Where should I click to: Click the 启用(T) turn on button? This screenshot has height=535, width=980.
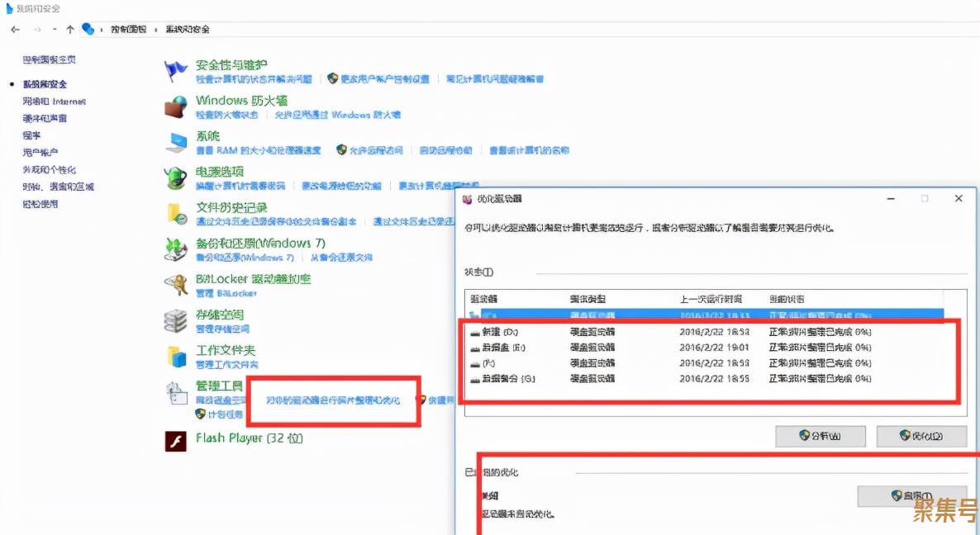coord(912,495)
